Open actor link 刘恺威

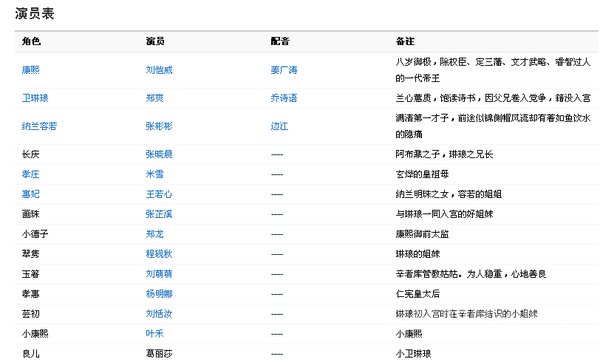[x=159, y=70]
